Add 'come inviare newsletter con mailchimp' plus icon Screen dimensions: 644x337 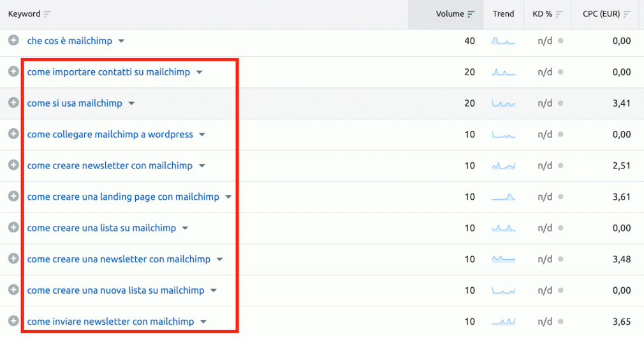click(x=13, y=321)
